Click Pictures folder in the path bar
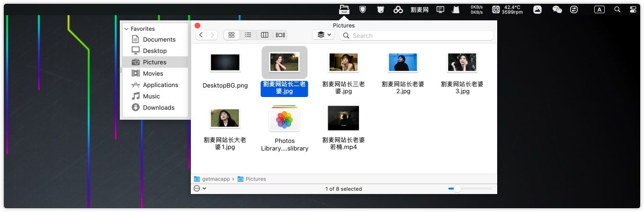 point(252,179)
